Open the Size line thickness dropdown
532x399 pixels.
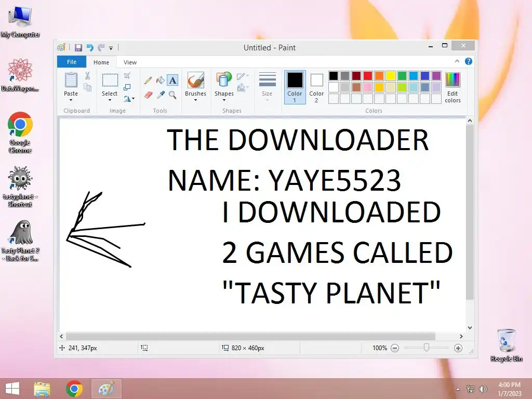(267, 86)
